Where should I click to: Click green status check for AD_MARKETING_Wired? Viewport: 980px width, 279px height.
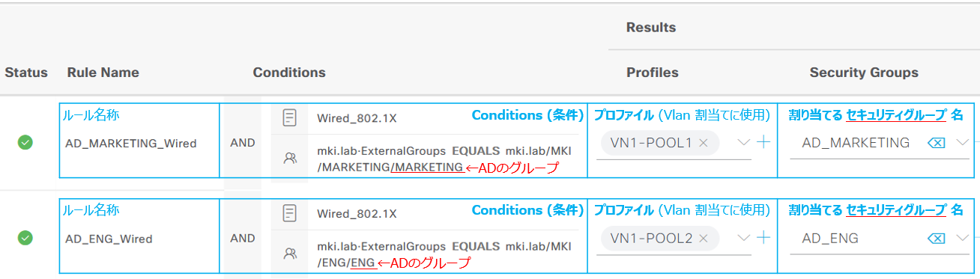[x=25, y=142]
